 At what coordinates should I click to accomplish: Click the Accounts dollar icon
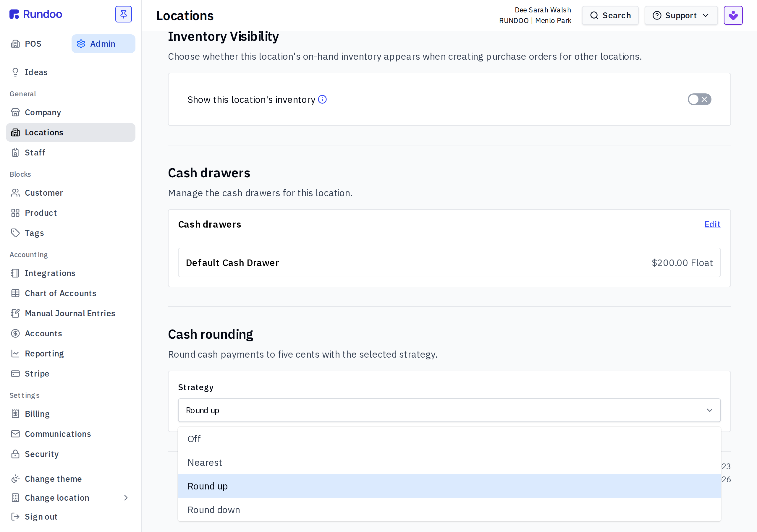(15, 334)
